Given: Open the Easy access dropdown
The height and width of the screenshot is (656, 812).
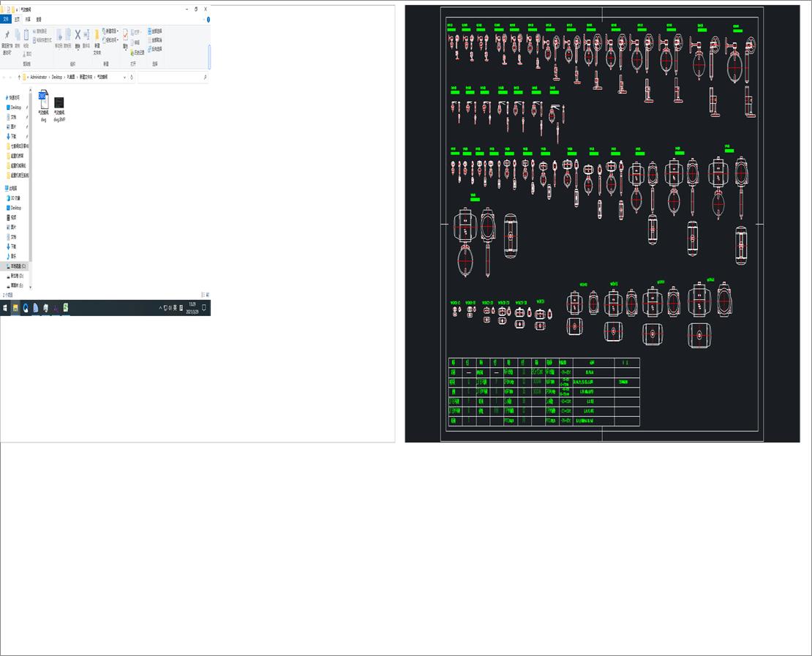Looking at the screenshot, I should 110,40.
